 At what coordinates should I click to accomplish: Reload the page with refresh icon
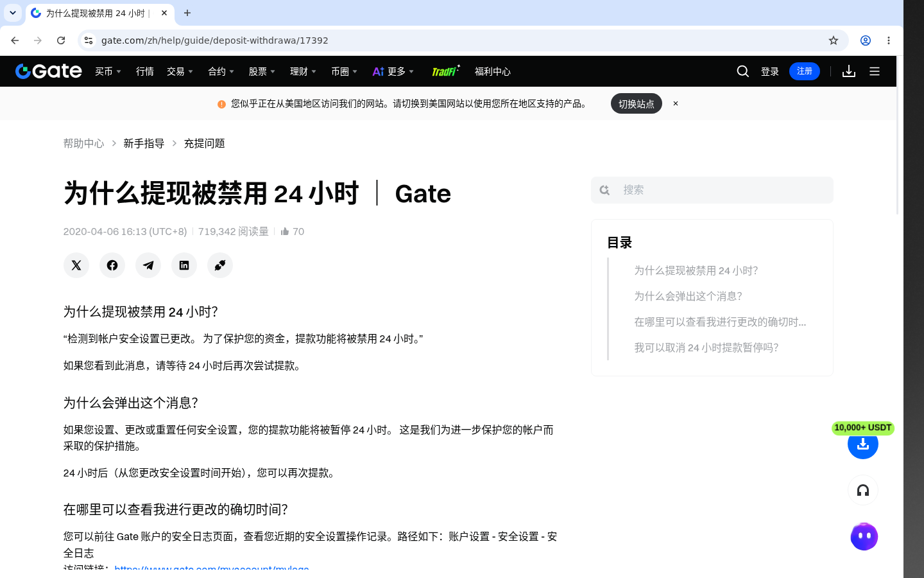61,40
